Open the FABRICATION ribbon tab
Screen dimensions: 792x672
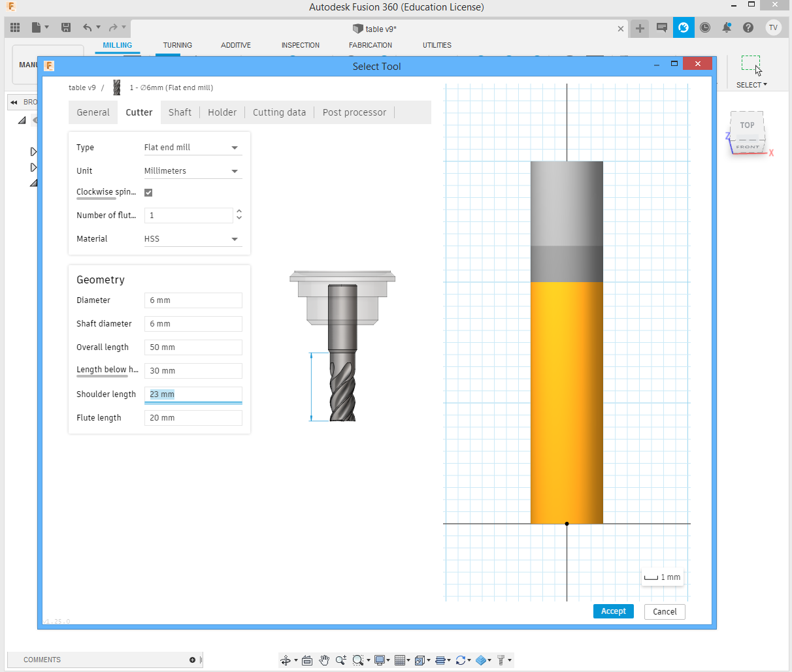tap(371, 45)
